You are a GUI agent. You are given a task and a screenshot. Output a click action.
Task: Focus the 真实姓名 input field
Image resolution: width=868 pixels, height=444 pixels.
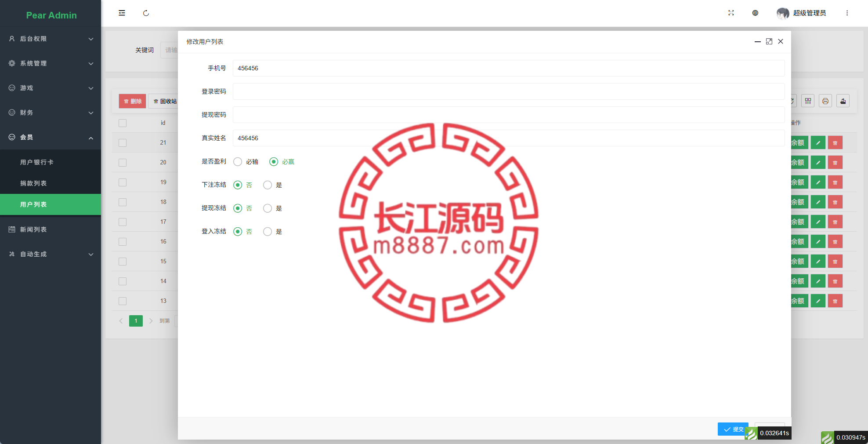(x=509, y=138)
